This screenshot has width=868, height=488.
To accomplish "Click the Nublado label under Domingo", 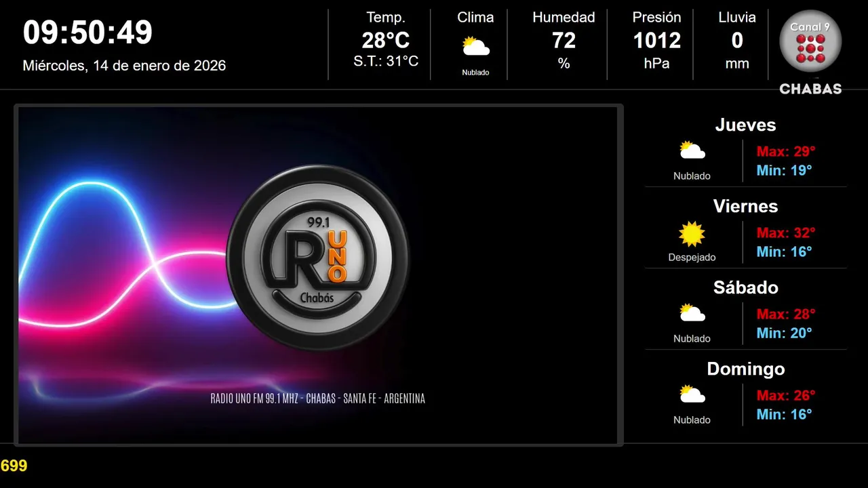I will (x=692, y=420).
